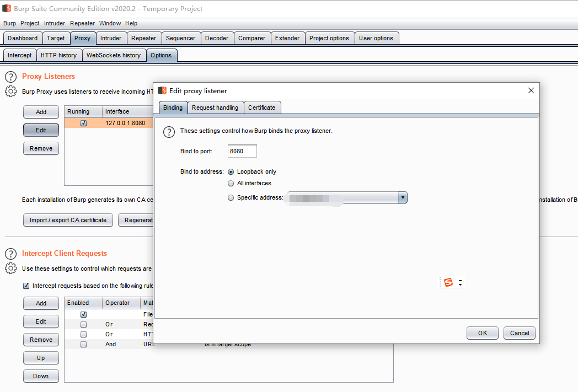Switch to the Target tab

[x=56, y=38]
